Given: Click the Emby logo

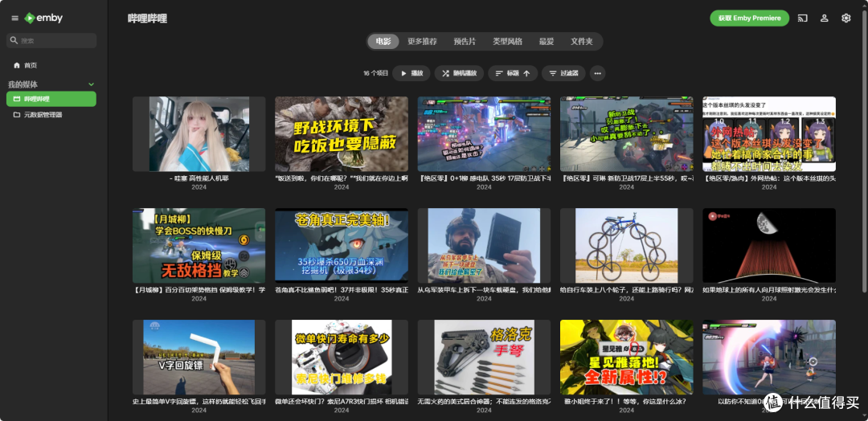Looking at the screenshot, I should (43, 18).
